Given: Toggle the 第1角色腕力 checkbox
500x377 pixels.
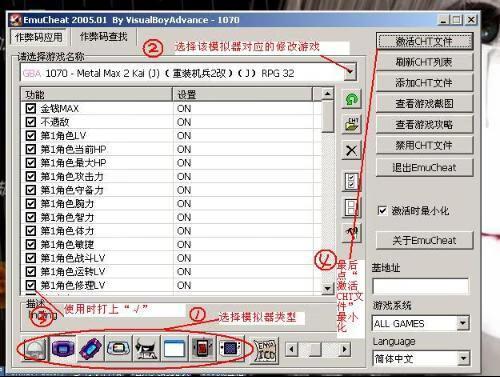Looking at the screenshot, I should point(31,204).
